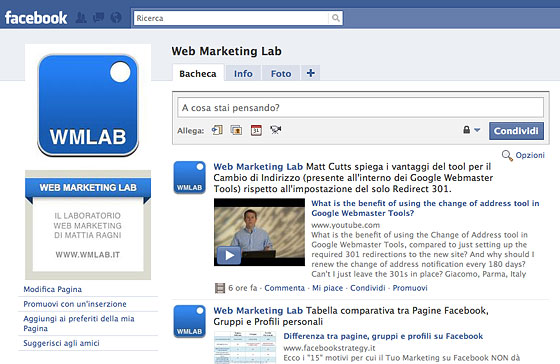Click the www.facebookstrategy.it source text
Viewport: 560px width, 364px height.
pos(329,348)
